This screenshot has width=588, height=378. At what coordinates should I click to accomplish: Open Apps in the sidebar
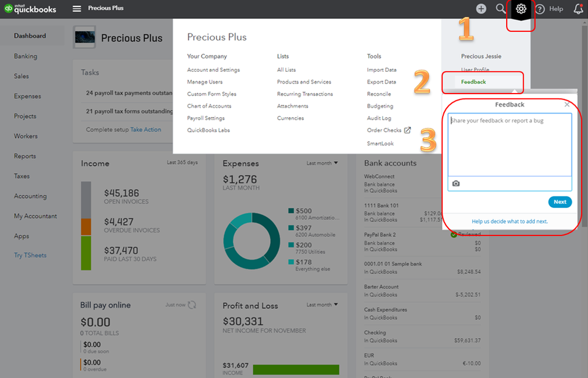21,236
